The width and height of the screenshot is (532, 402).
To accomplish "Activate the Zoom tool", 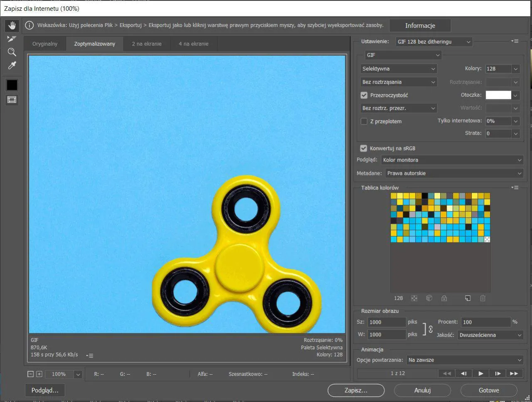I will pos(12,52).
